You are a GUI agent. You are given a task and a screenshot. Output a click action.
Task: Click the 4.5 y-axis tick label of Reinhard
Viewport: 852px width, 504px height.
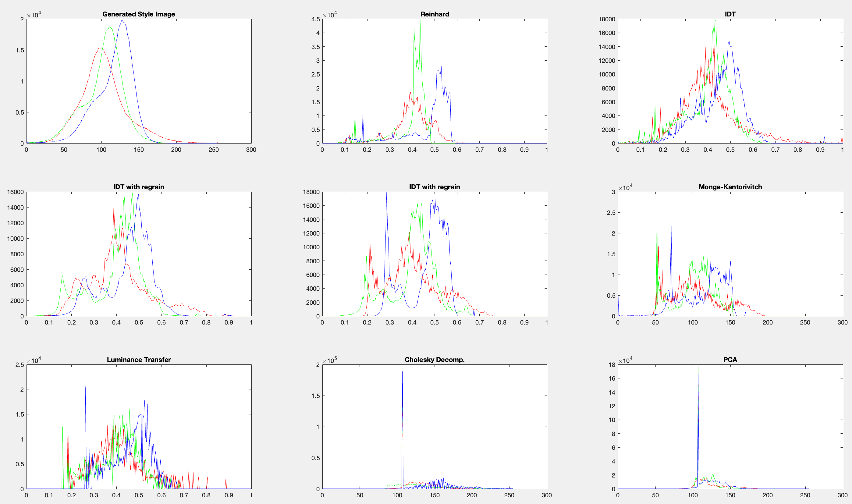coord(315,20)
